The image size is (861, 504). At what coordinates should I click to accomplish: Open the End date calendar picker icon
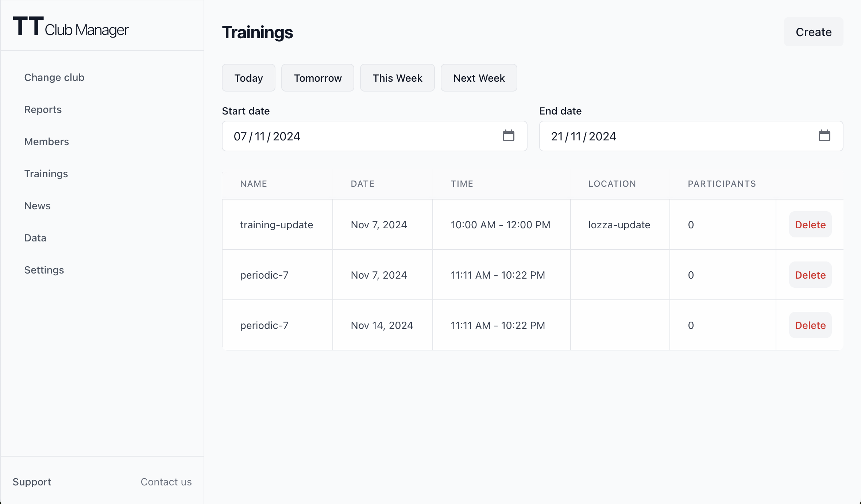824,136
